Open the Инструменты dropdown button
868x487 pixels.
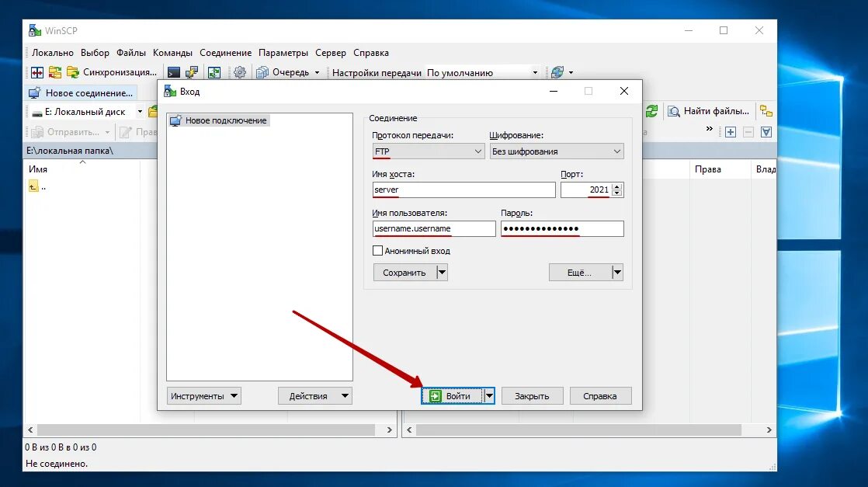[203, 395]
